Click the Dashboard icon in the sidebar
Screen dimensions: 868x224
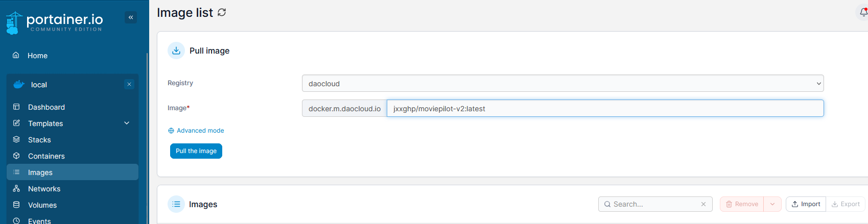tap(16, 107)
